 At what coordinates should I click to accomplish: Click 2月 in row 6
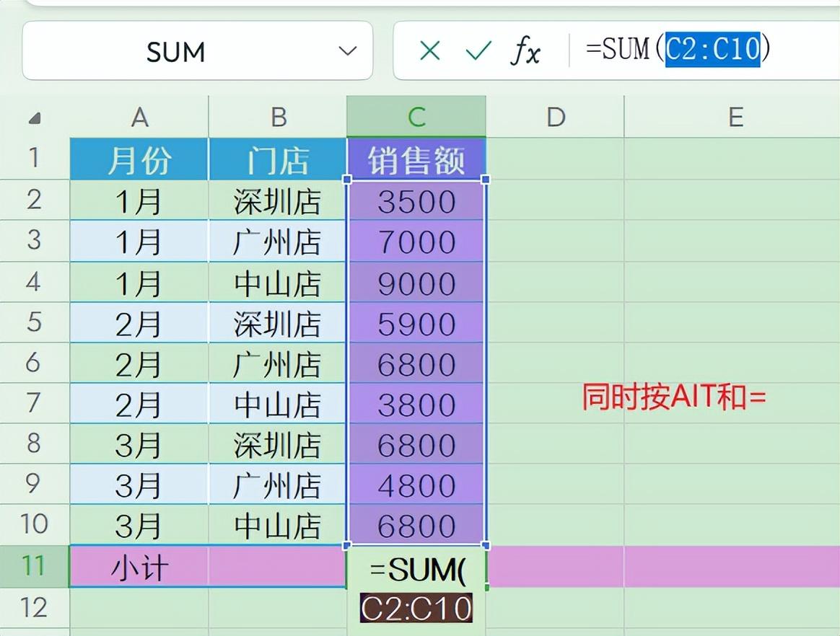[139, 363]
